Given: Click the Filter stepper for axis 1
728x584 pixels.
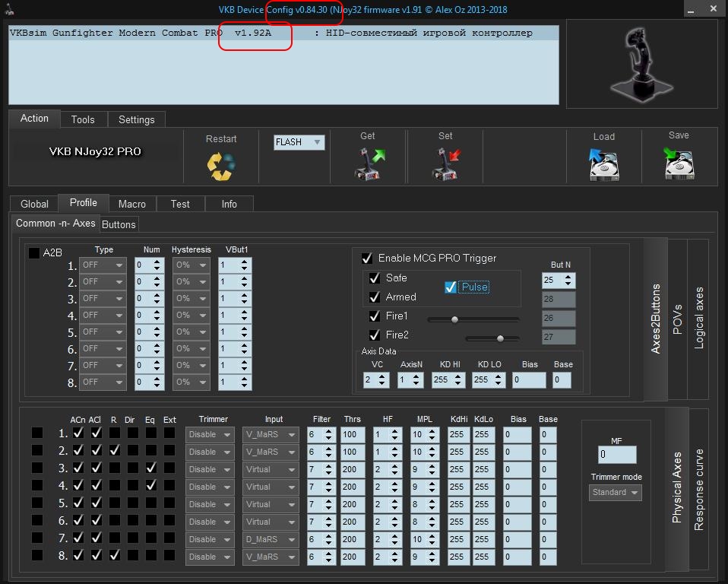Looking at the screenshot, I should click(321, 434).
